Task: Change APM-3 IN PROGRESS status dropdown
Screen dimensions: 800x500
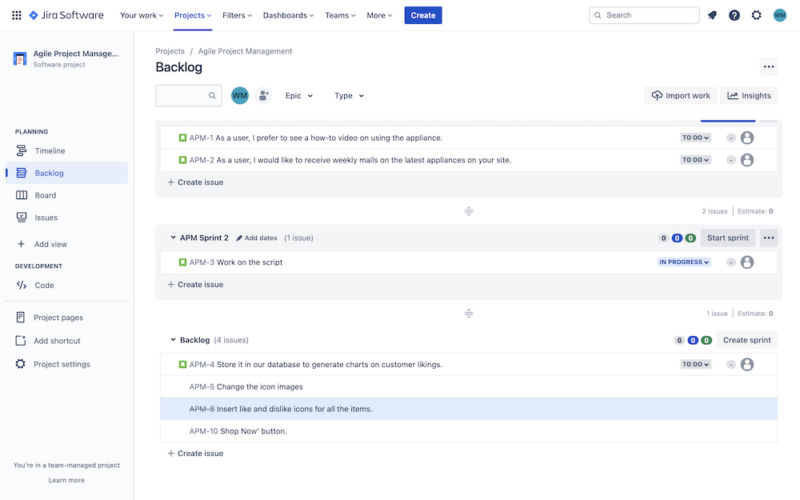Action: [x=684, y=262]
